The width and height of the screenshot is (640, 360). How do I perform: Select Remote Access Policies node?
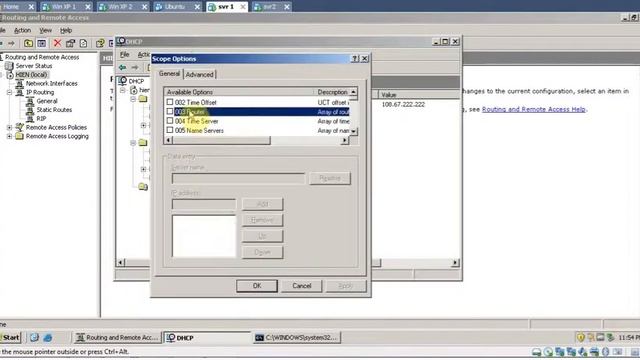coord(56,127)
